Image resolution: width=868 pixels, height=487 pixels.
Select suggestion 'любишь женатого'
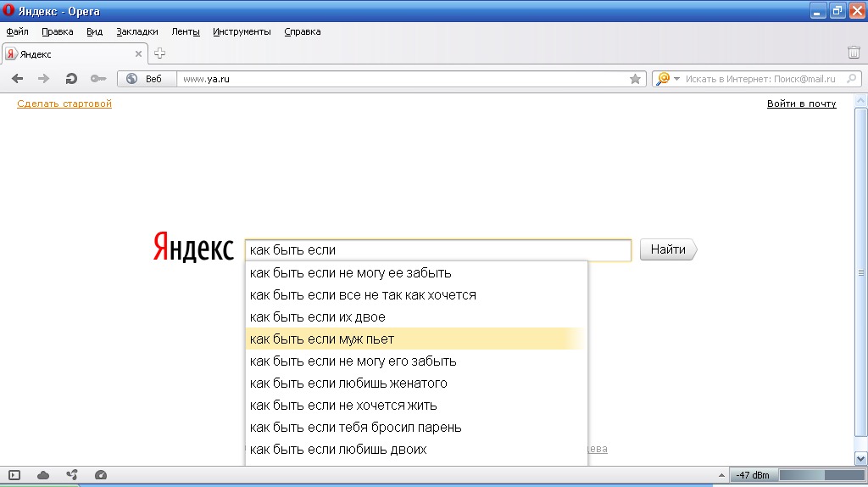(x=416, y=383)
